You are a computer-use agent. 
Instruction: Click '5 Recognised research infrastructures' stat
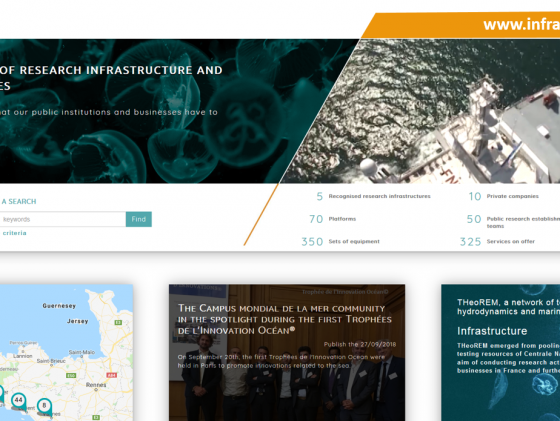click(374, 196)
